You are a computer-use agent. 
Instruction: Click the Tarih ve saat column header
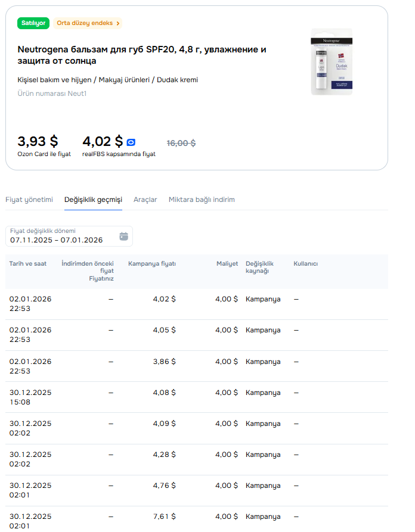click(x=28, y=264)
